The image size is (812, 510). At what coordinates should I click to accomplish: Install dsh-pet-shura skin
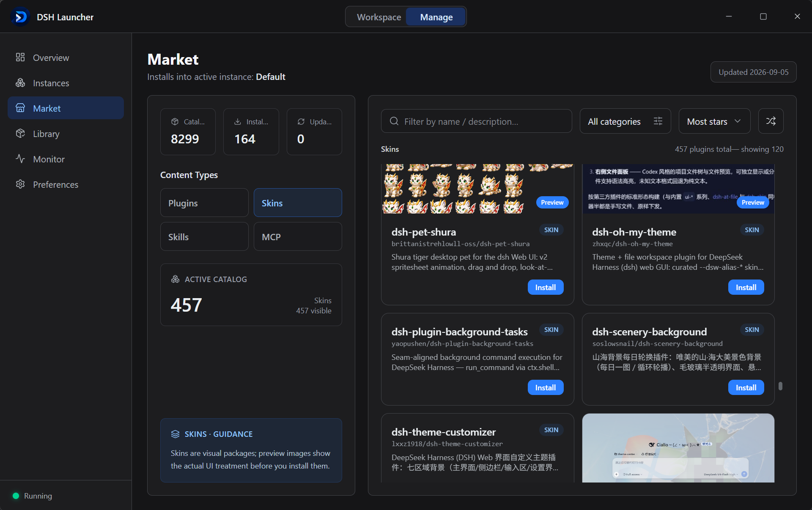[545, 287]
